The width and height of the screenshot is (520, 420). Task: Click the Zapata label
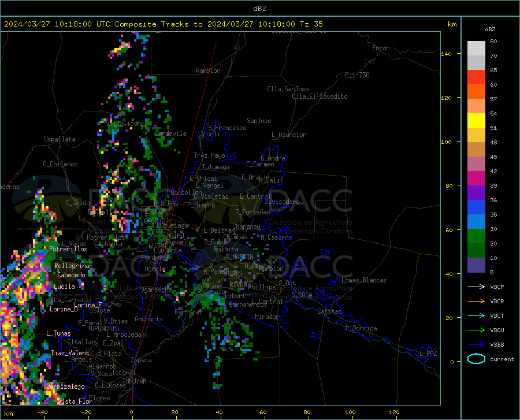pos(142,360)
